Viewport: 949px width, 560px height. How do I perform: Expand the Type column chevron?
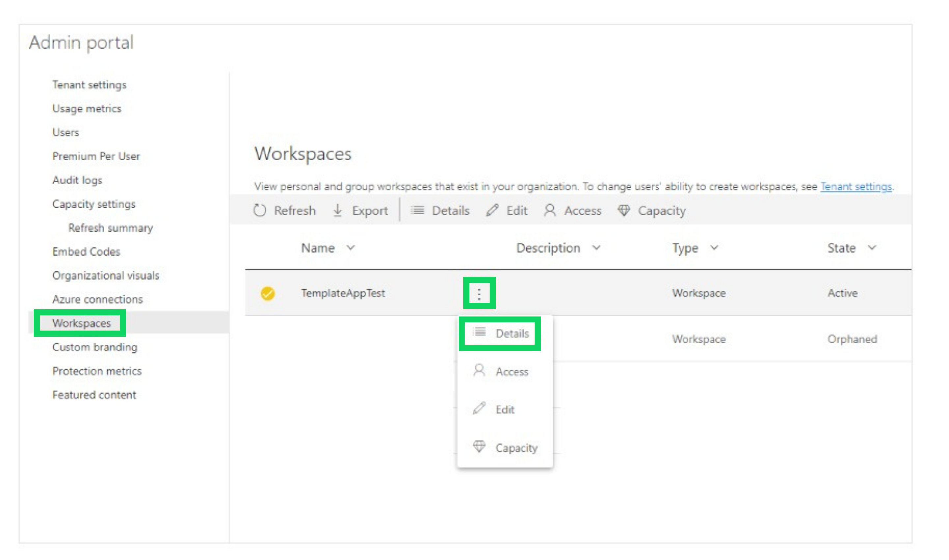click(x=714, y=248)
